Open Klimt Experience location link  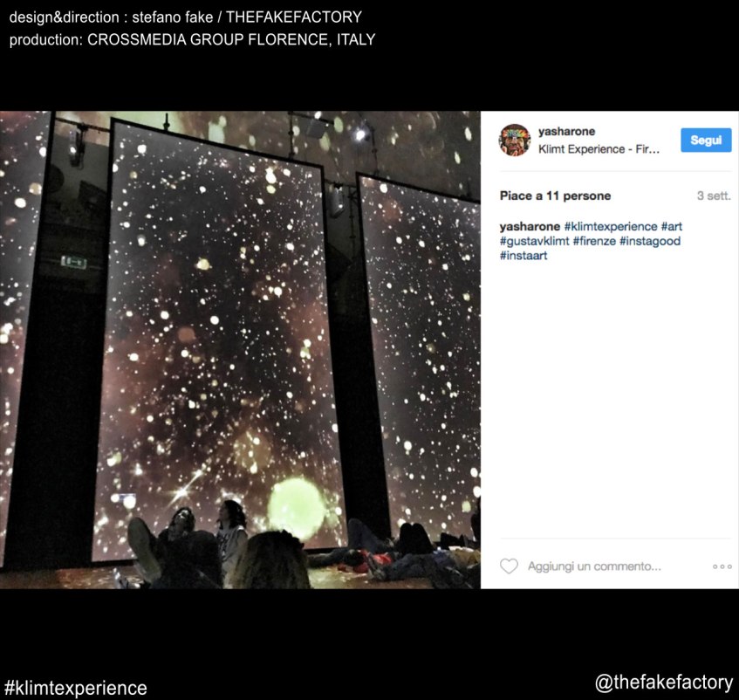click(599, 149)
